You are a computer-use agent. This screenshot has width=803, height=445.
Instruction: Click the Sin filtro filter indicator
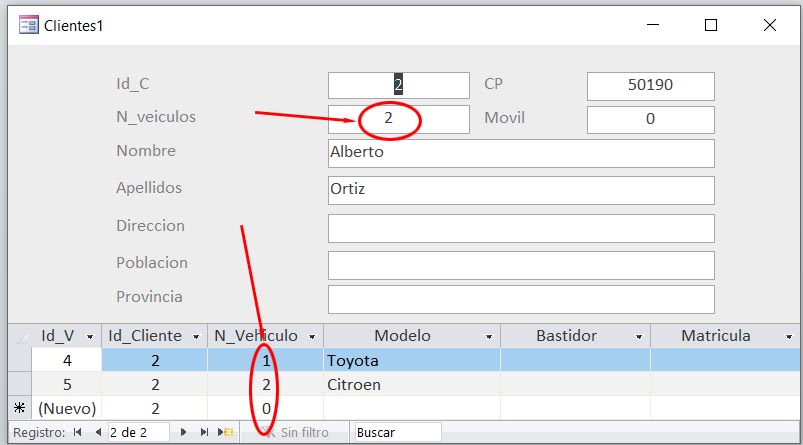coord(296,432)
